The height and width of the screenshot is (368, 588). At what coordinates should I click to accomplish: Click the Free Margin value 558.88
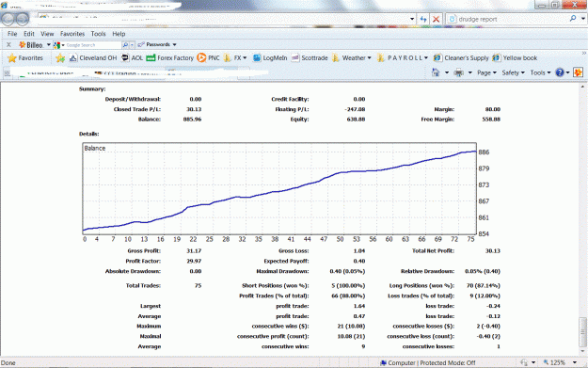click(x=491, y=120)
